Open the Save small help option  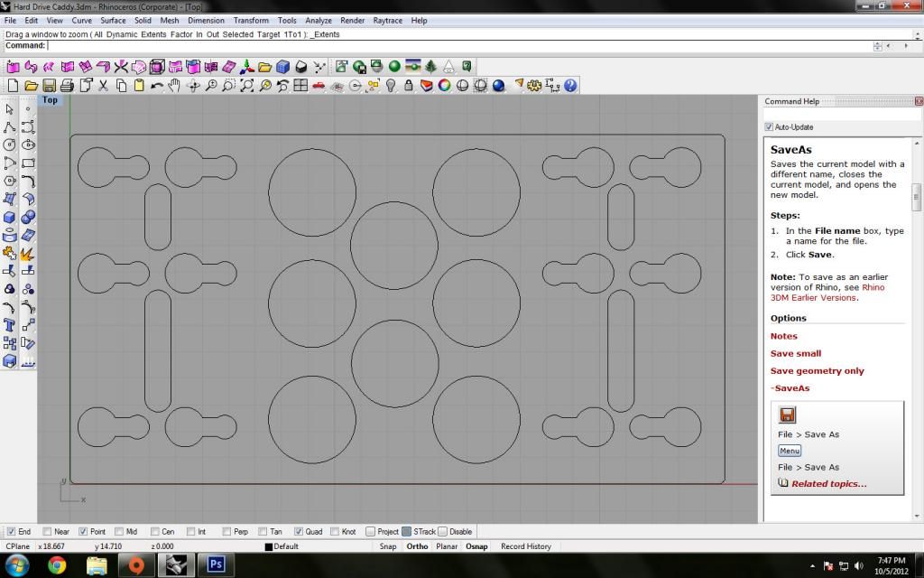tap(796, 353)
